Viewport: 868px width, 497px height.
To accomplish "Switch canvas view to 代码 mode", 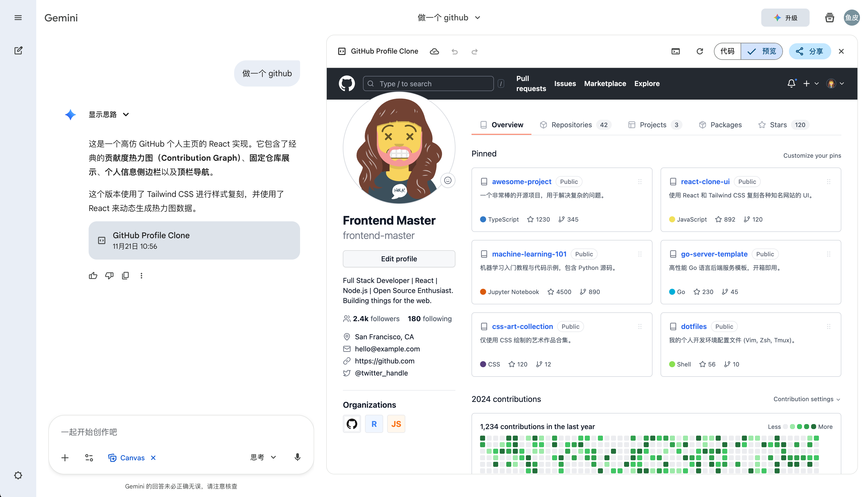I will coord(727,51).
